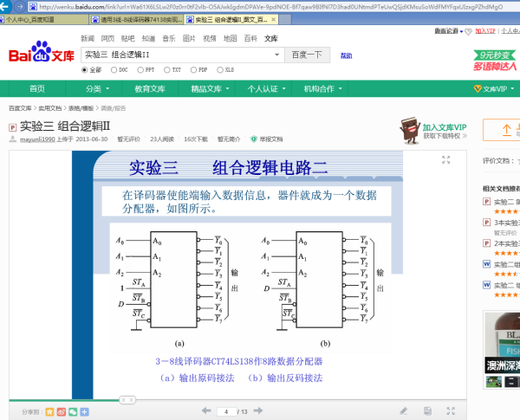Viewport: 520px width, 420px height.
Task: Switch to the 3线-8线译码器74138 tab
Action: pos(136,20)
